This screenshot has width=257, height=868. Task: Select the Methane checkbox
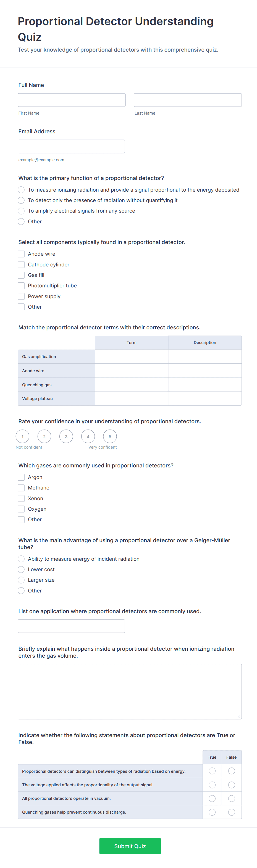(x=21, y=488)
